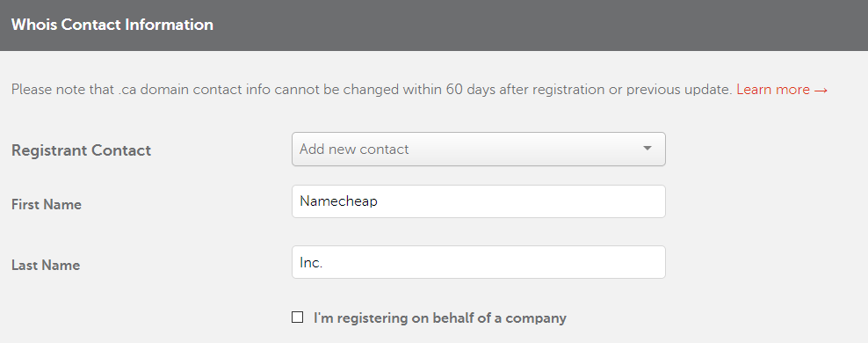The width and height of the screenshot is (868, 343).
Task: Open the Learn more link
Action: 782,90
